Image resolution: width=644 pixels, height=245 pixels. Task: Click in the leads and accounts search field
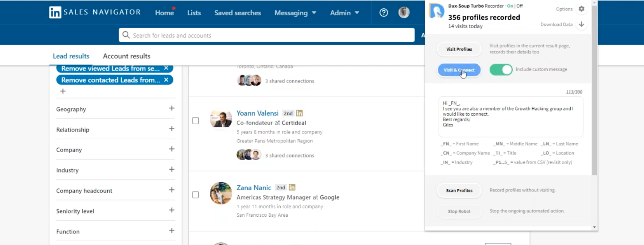click(267, 35)
